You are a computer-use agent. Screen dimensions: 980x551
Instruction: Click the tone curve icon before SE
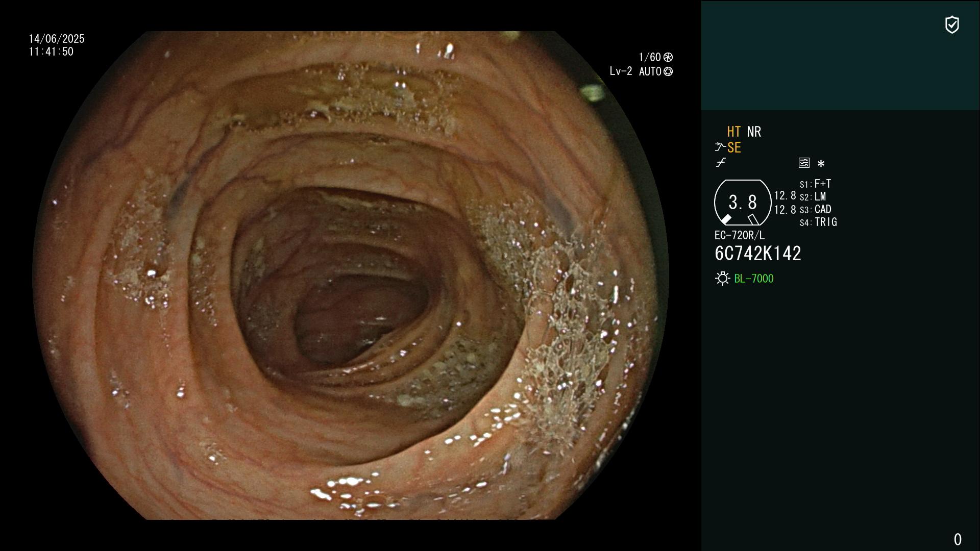click(x=720, y=147)
